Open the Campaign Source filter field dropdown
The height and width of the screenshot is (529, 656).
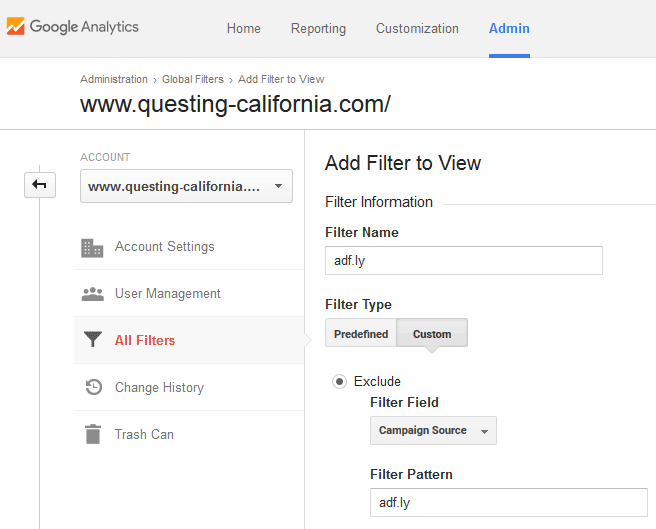tap(433, 430)
